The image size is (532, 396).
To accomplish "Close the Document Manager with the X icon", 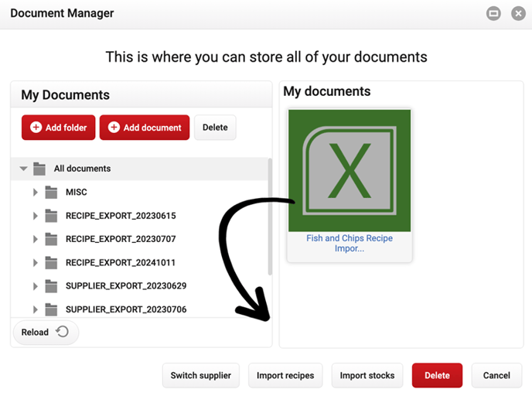I will 518,14.
